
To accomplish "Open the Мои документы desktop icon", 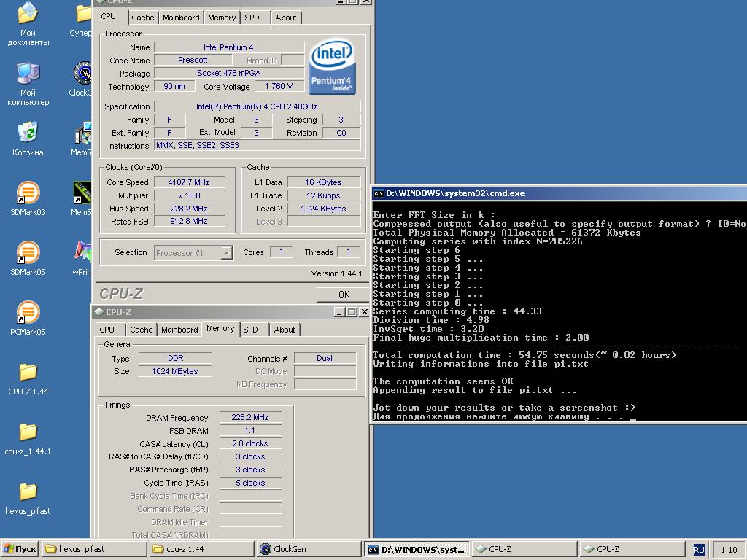I will click(x=28, y=13).
